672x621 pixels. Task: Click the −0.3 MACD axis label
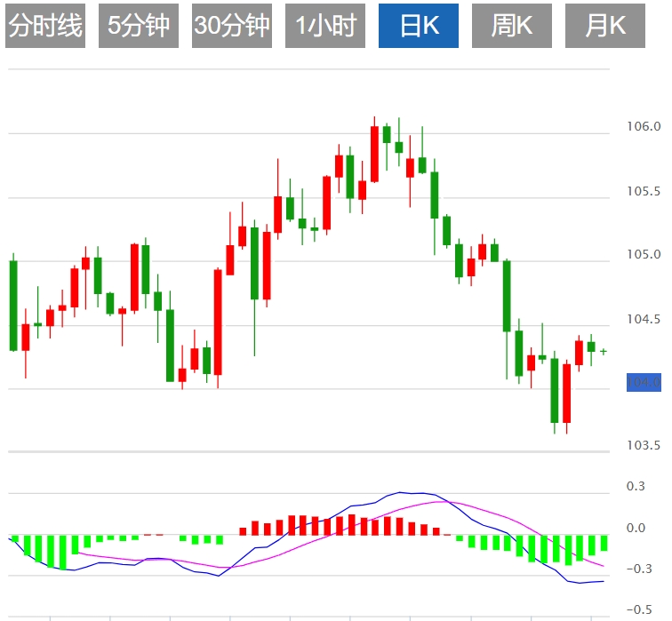639,569
